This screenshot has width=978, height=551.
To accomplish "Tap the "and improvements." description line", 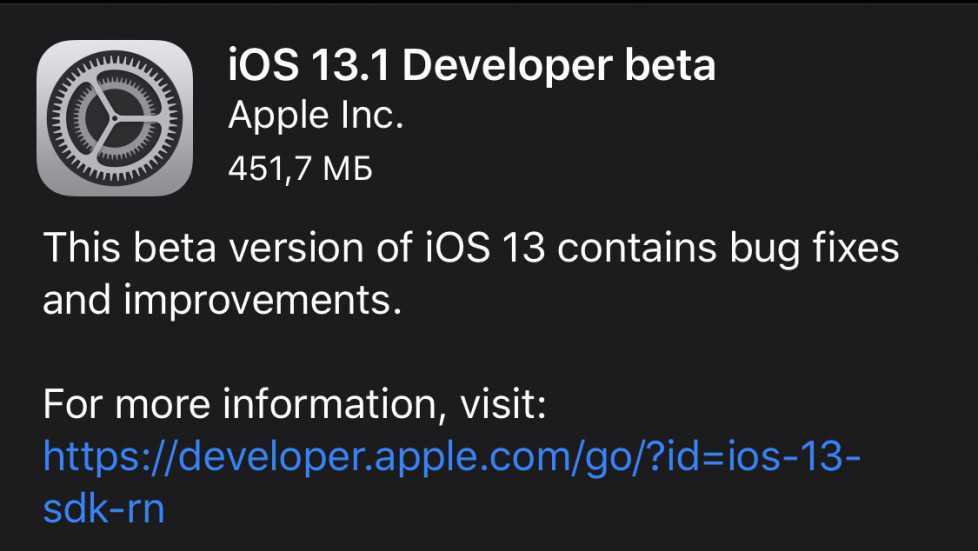I will (x=222, y=299).
